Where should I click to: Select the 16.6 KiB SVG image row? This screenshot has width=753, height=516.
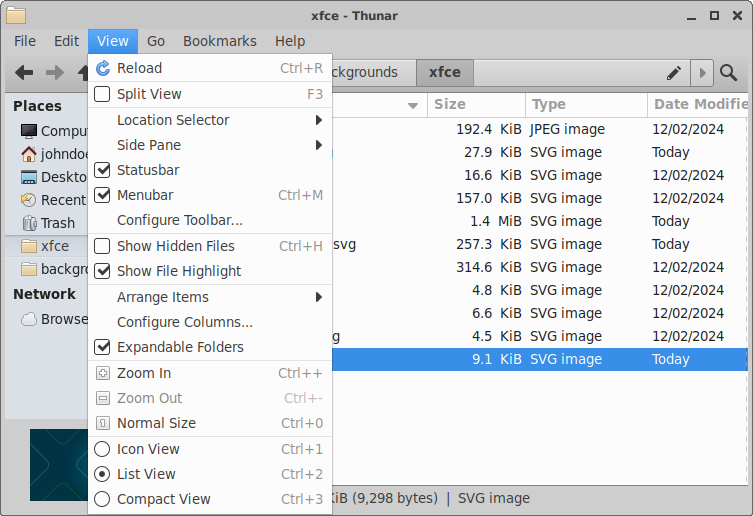point(540,175)
